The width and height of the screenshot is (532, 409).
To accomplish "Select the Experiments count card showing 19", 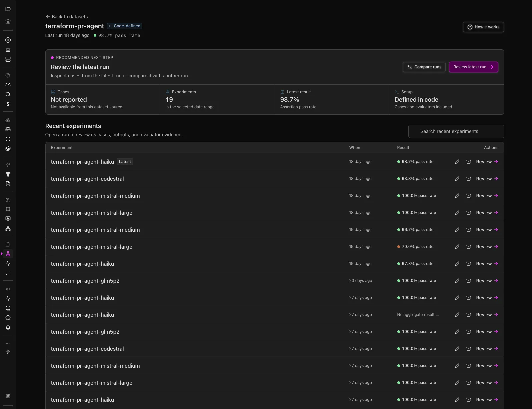I will tap(217, 99).
